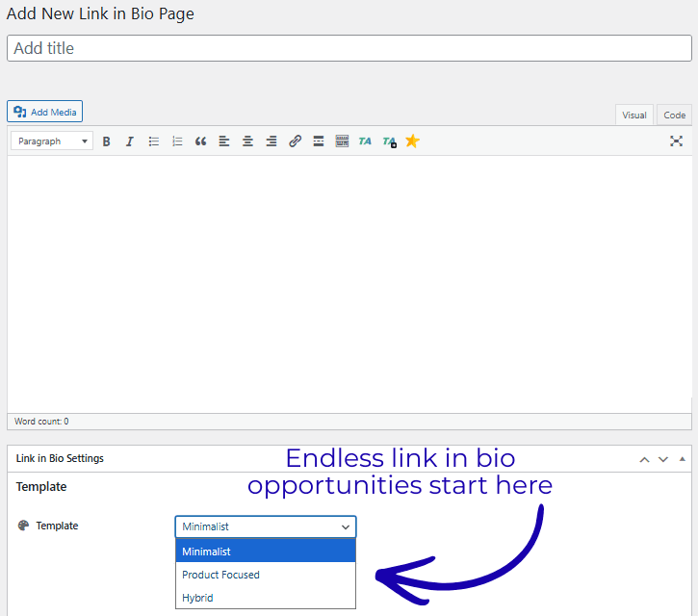Image resolution: width=698 pixels, height=616 pixels.
Task: Switch to the Visual editor tab
Action: pyautogui.click(x=633, y=115)
